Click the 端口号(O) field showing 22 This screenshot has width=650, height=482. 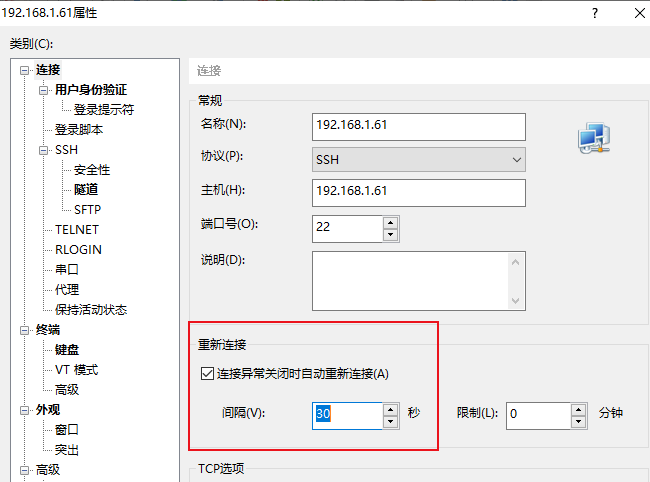click(x=347, y=228)
